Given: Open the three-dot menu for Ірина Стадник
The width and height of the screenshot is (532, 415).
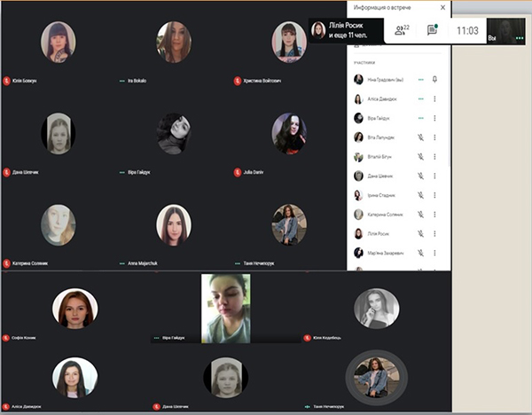Looking at the screenshot, I should coord(434,195).
